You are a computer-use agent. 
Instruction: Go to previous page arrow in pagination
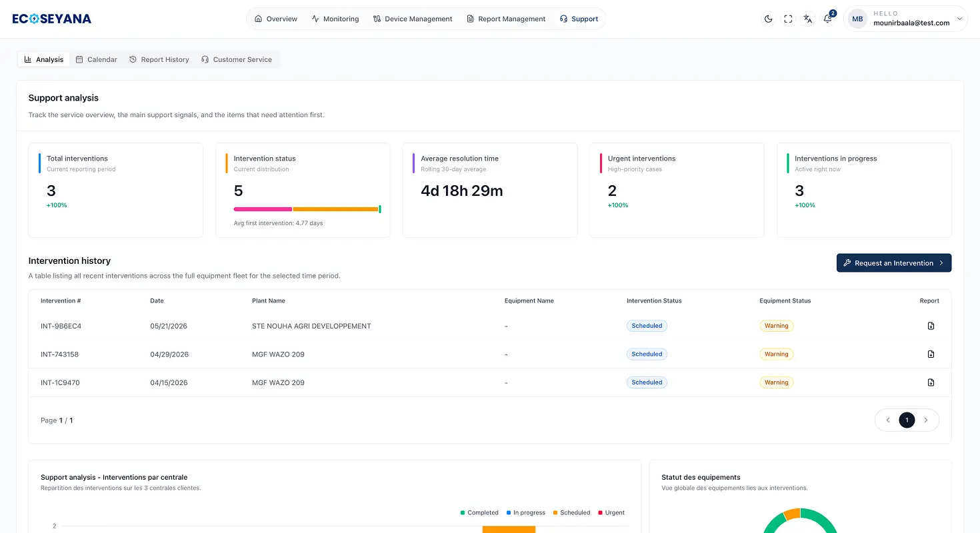pyautogui.click(x=888, y=420)
